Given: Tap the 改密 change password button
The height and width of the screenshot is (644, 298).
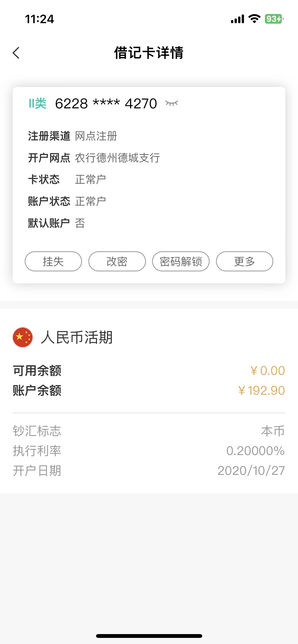Looking at the screenshot, I should [x=117, y=261].
